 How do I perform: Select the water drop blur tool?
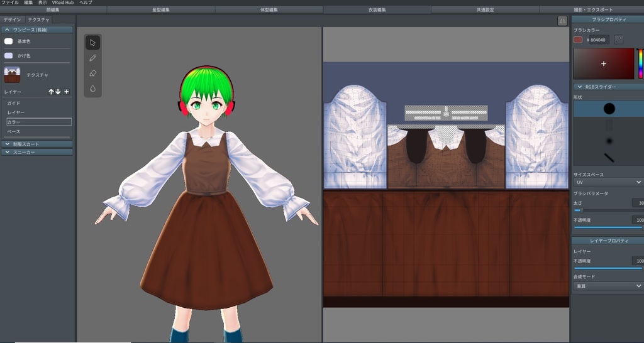(x=93, y=89)
